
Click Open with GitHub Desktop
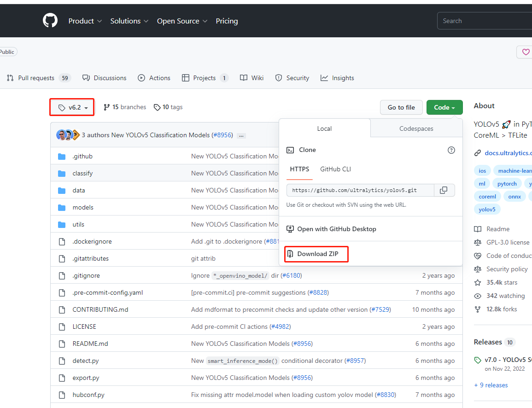[337, 229]
